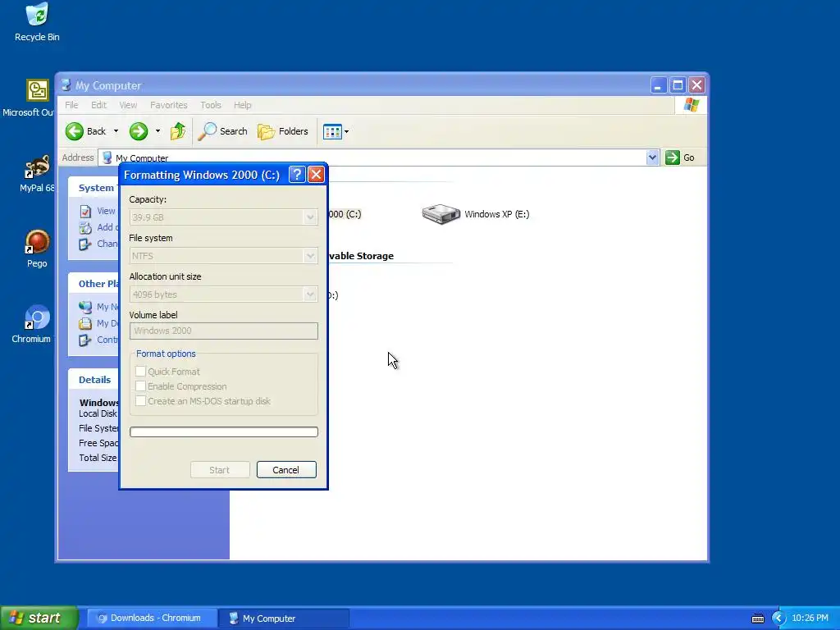Image resolution: width=840 pixels, height=630 pixels.
Task: Click the Change a setting task icon
Action: pyautogui.click(x=85, y=244)
